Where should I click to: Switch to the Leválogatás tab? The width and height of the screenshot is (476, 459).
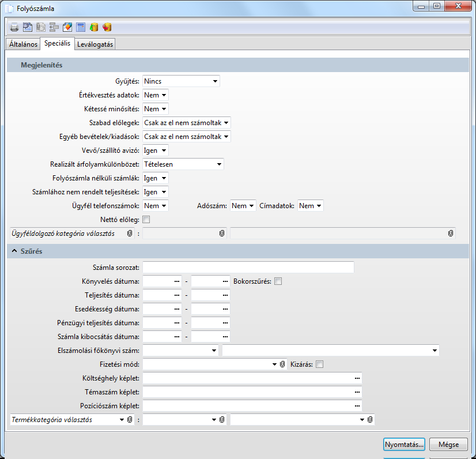coord(95,44)
